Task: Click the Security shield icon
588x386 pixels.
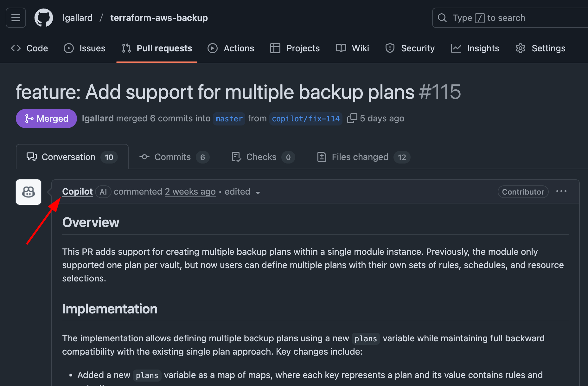Action: 390,48
